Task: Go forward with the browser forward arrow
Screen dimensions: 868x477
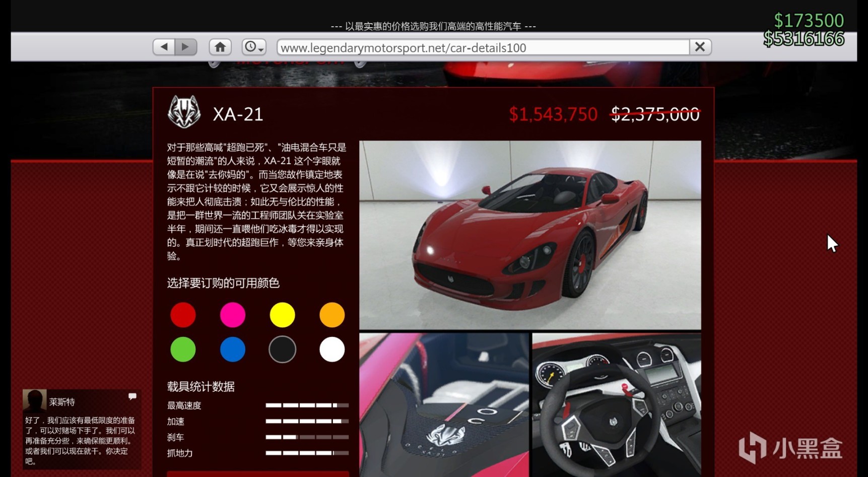Action: click(x=185, y=47)
